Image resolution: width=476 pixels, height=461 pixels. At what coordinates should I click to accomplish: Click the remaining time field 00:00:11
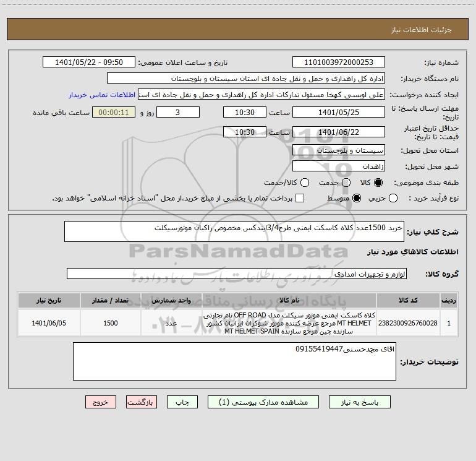tap(114, 112)
